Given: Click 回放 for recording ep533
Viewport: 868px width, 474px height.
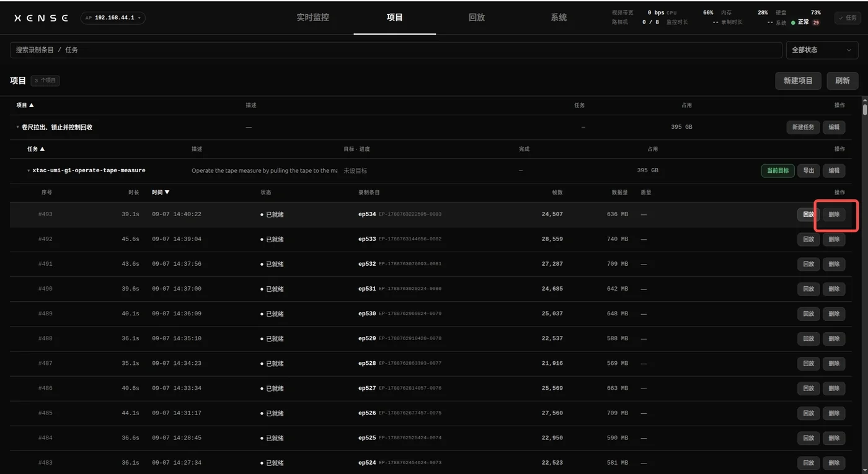Looking at the screenshot, I should (x=808, y=239).
